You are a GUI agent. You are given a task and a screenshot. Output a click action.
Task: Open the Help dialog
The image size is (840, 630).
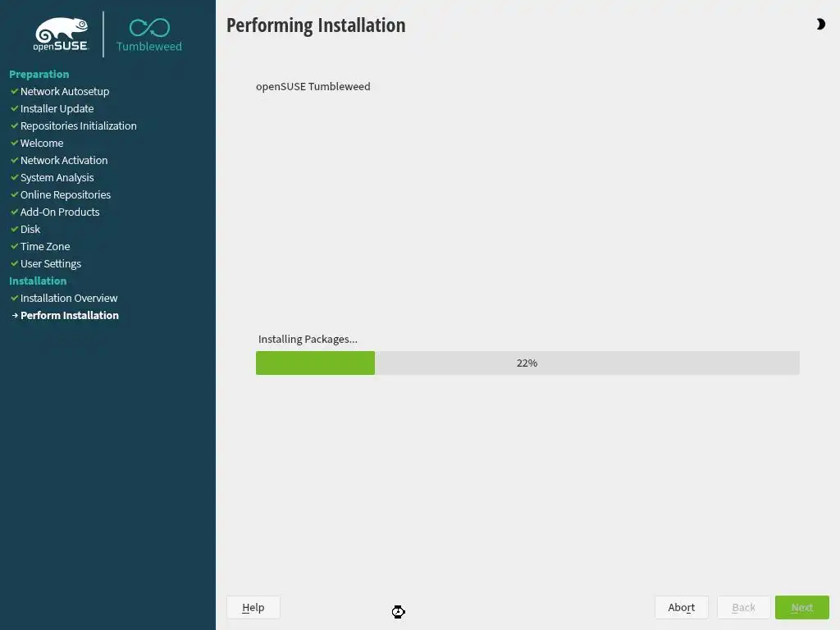pos(253,608)
